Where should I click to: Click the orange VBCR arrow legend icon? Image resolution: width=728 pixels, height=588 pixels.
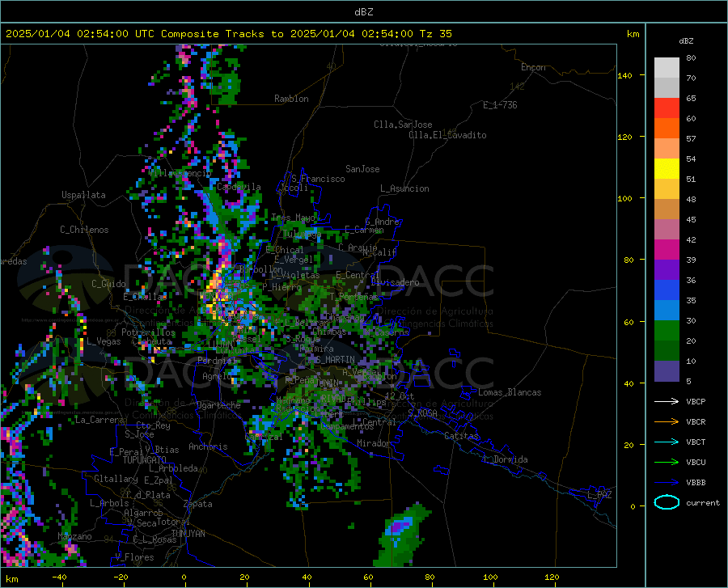tap(667, 422)
